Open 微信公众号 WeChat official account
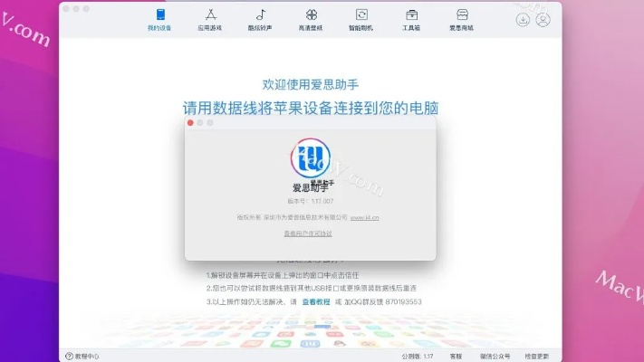Viewport: 644px width, 362px height. click(495, 357)
